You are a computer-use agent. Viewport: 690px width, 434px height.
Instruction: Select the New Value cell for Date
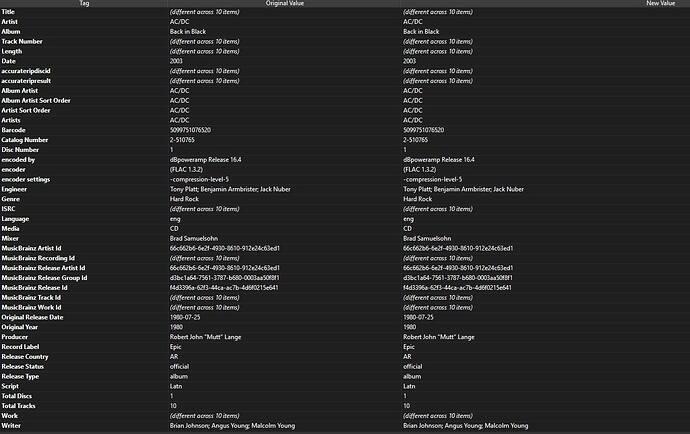[x=410, y=60]
